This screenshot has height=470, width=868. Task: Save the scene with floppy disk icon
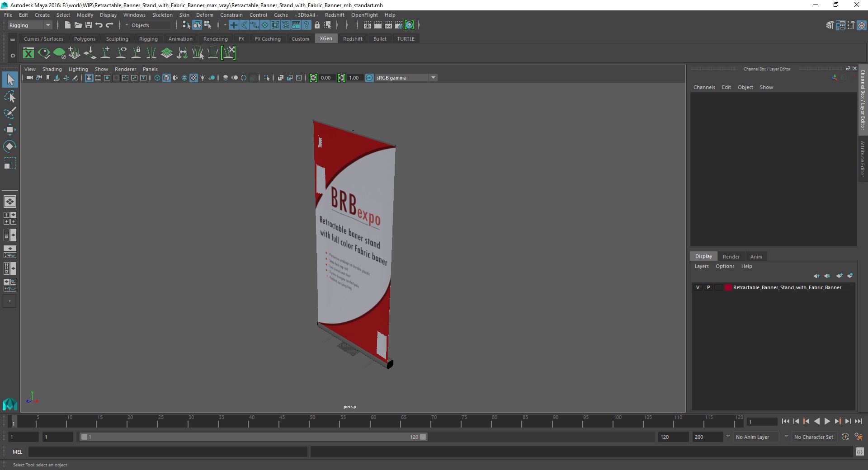(x=89, y=25)
